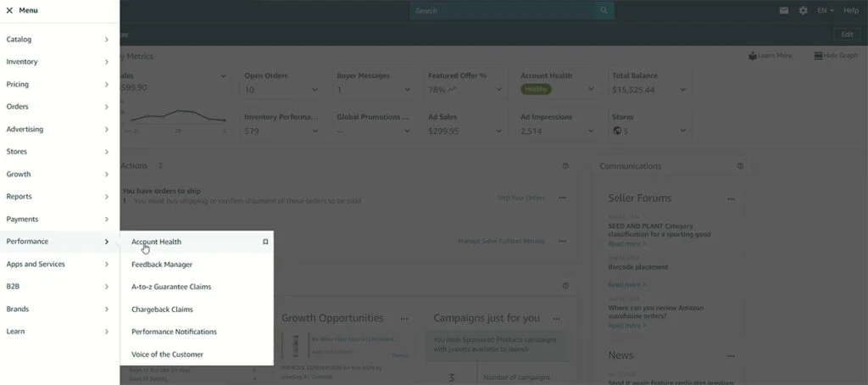Image resolution: width=868 pixels, height=385 pixels.
Task: Expand the Growth chevron arrow
Action: (x=106, y=175)
